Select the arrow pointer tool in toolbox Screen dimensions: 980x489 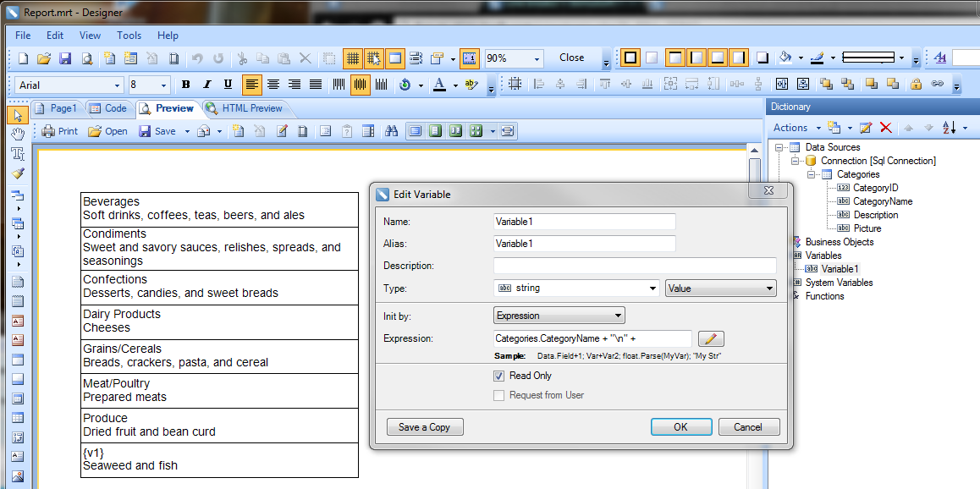[18, 115]
